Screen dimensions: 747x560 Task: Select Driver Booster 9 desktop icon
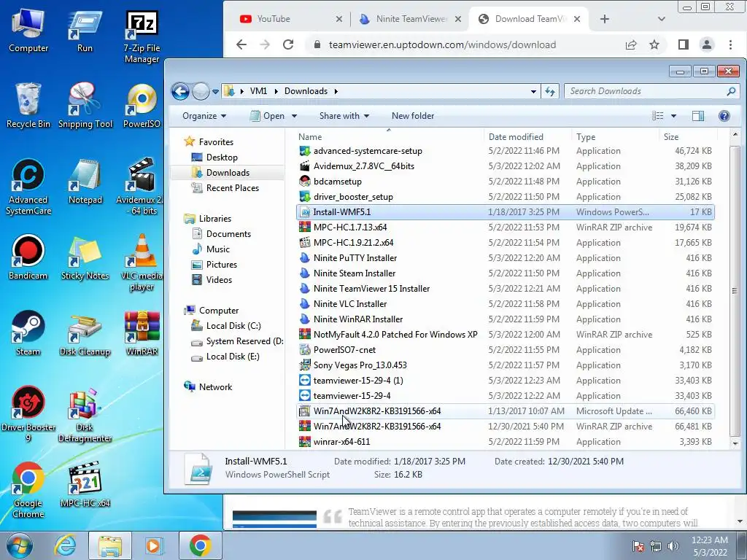click(28, 414)
